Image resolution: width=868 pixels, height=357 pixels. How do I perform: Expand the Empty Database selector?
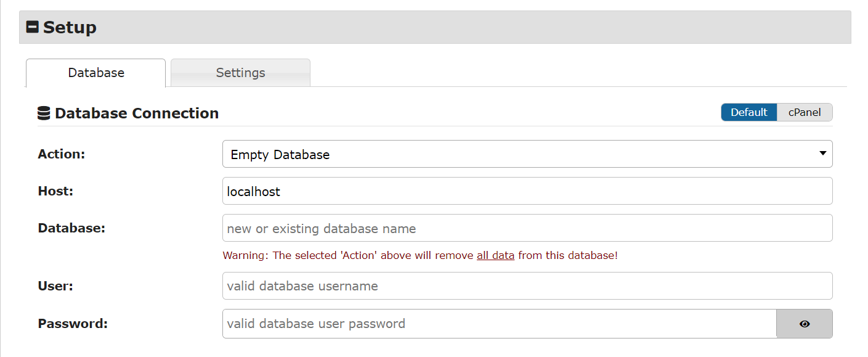[527, 154]
